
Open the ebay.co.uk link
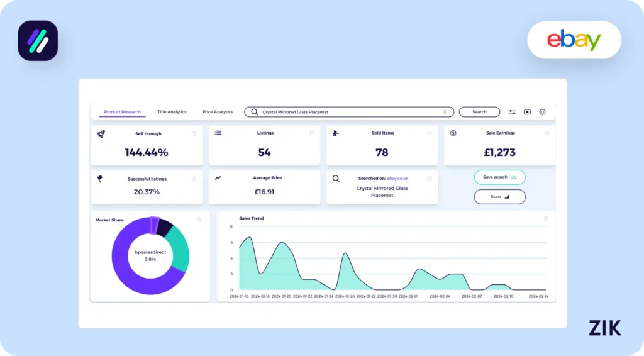pos(397,179)
